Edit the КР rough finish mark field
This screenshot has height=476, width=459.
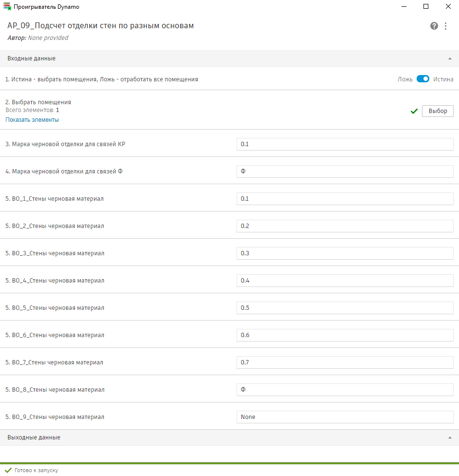[x=345, y=144]
